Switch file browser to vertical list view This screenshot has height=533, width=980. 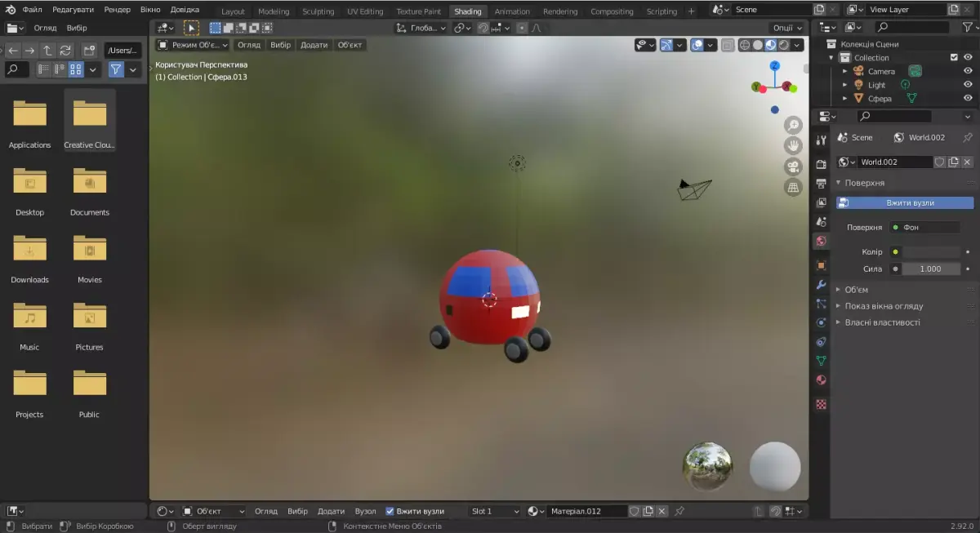(44, 70)
